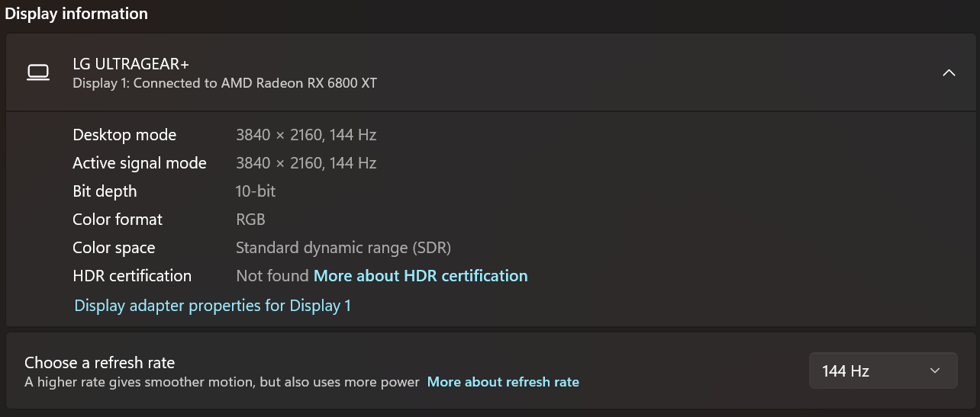
Task: Click the monitor icon beside LG ULTRAGEAR+
Action: coord(38,72)
